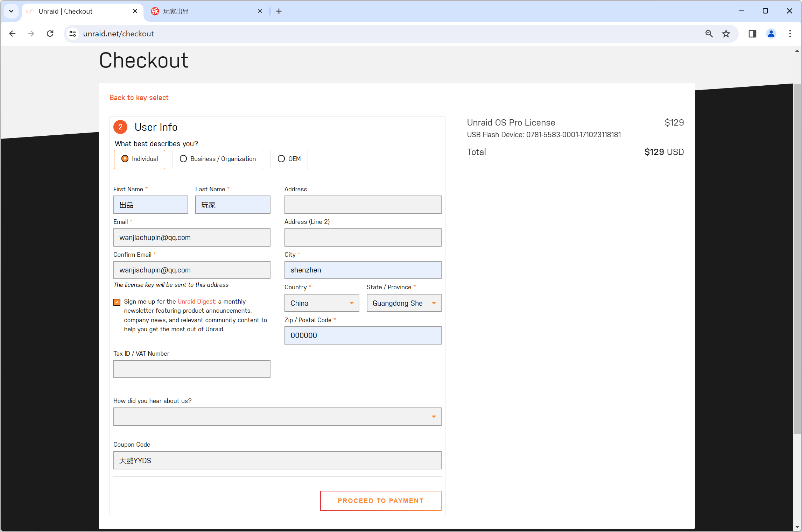
Task: Click the browser forward arrow
Action: (31, 34)
